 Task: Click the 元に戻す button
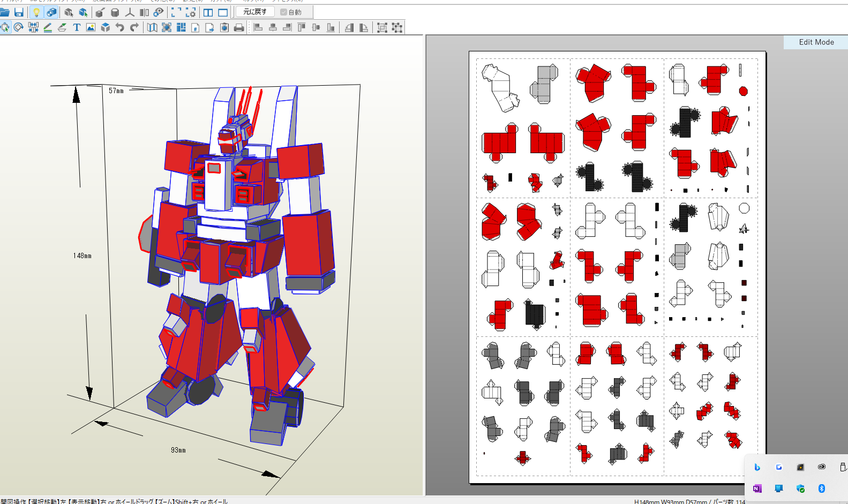[255, 12]
